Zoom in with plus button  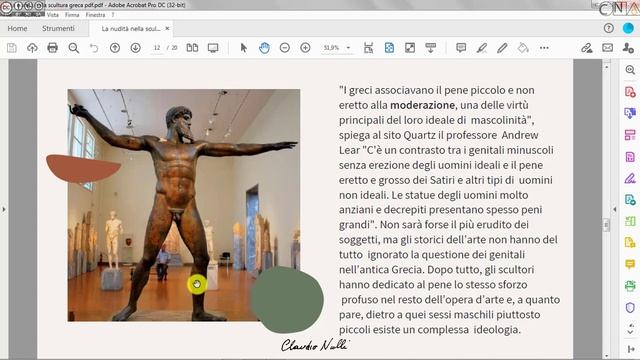pos(305,48)
